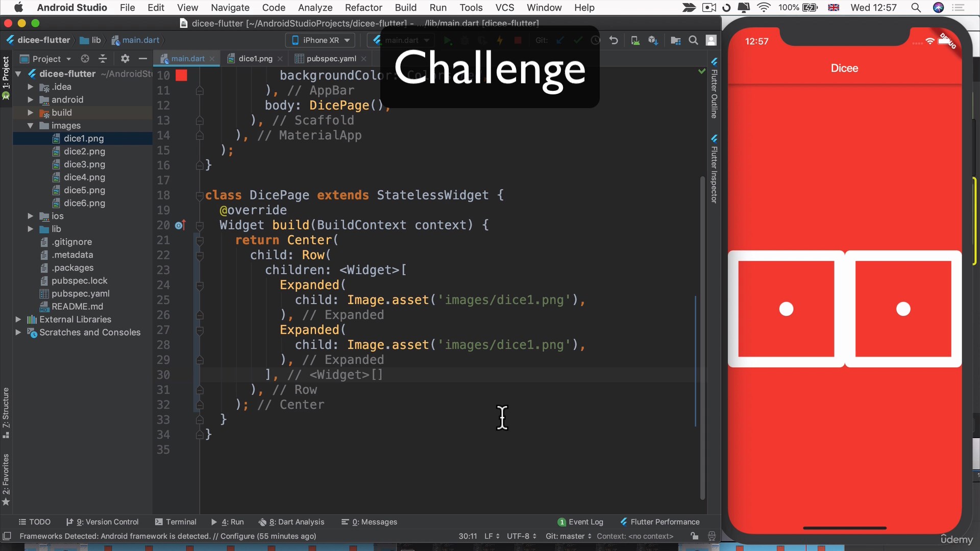Open Flutter Performance tool window
Viewport: 980px width, 551px height.
pos(660,522)
